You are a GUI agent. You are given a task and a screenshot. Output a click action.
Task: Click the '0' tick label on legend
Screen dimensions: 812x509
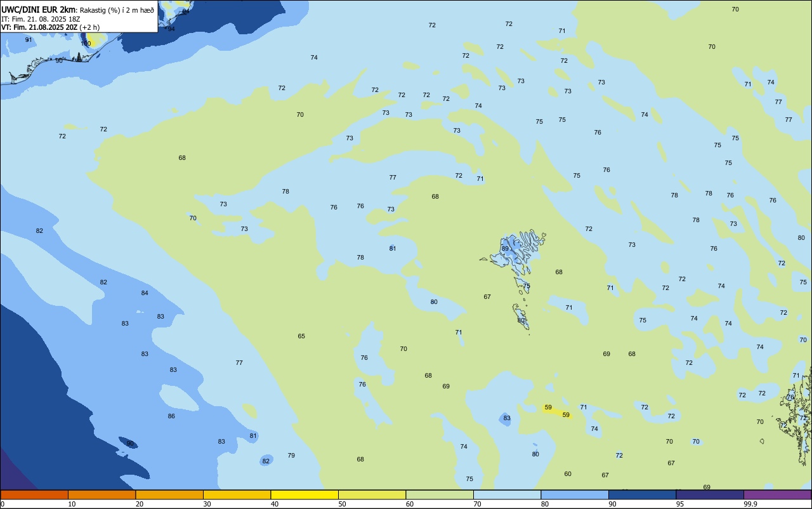(3, 504)
